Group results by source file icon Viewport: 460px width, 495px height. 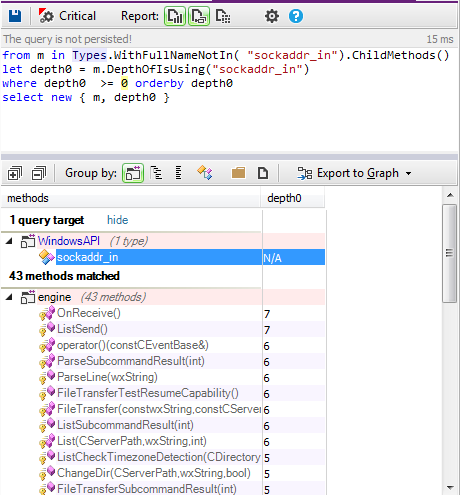coord(263,173)
